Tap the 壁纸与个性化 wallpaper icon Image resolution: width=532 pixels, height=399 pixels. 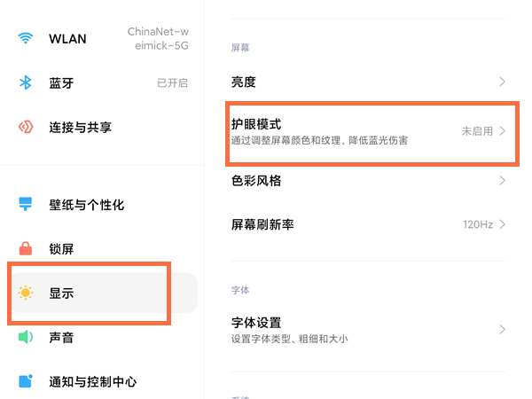pos(26,205)
